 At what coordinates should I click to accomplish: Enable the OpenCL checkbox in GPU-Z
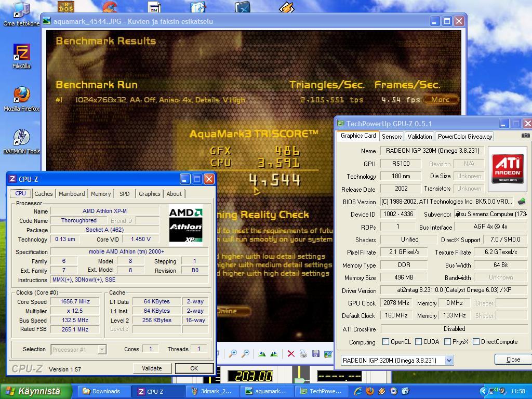[x=385, y=342]
